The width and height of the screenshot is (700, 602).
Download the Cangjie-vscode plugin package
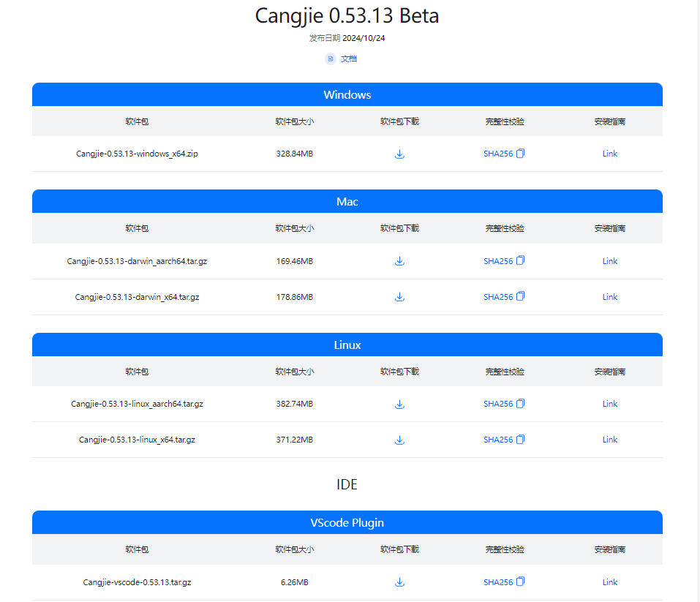[x=399, y=582]
